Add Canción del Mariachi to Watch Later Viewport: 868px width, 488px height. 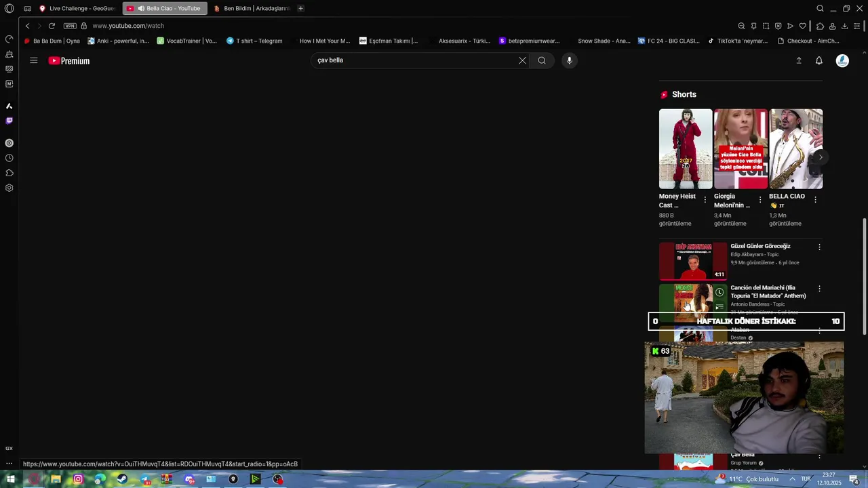pos(719,292)
